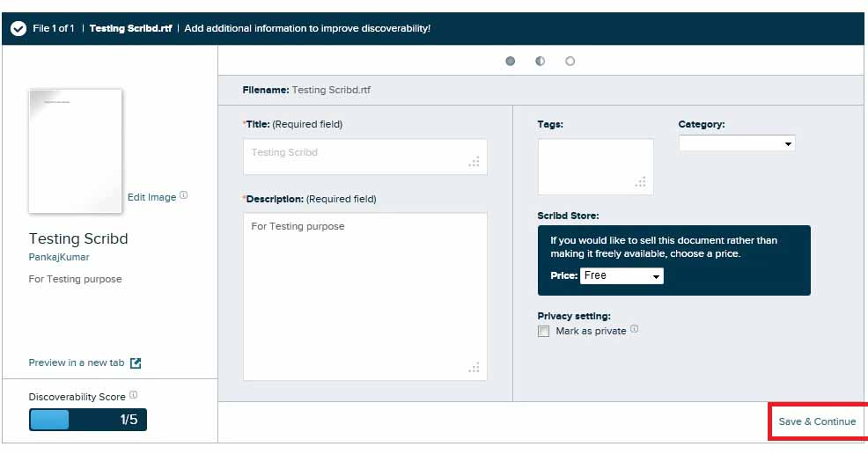
Task: Click the document thumbnail preview
Action: [76, 151]
